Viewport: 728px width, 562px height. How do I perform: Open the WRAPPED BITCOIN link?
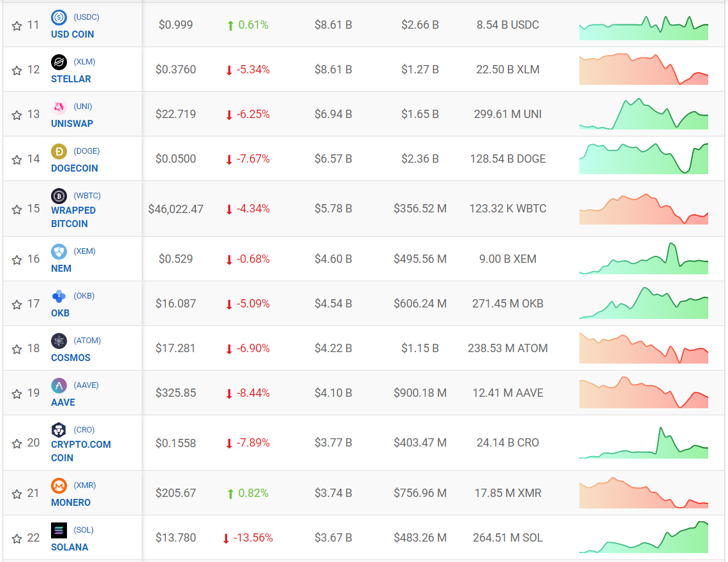click(73, 217)
